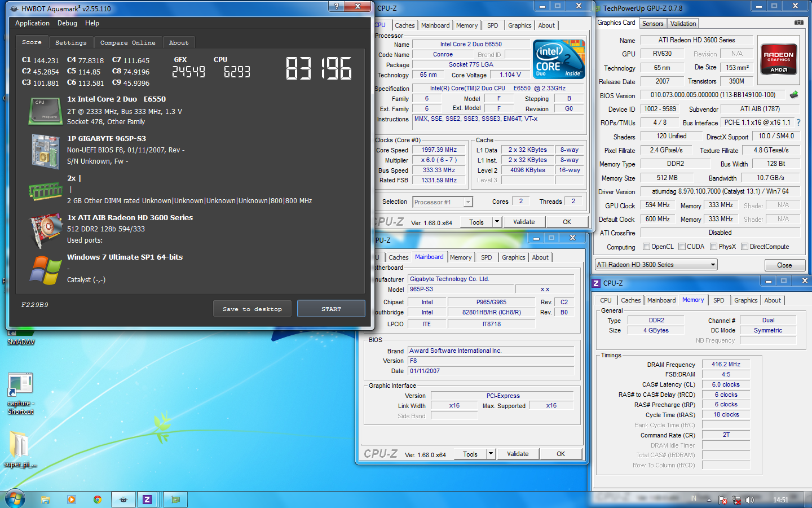This screenshot has height=508, width=812.
Task: Select the Caches tab in the CPU tab's CPU-Z window
Action: tap(404, 25)
